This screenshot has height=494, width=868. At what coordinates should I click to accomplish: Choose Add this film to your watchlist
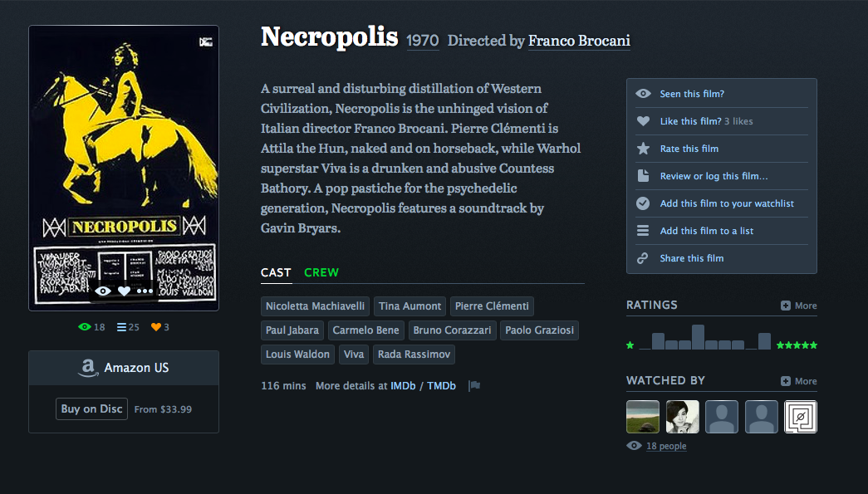[x=727, y=203]
